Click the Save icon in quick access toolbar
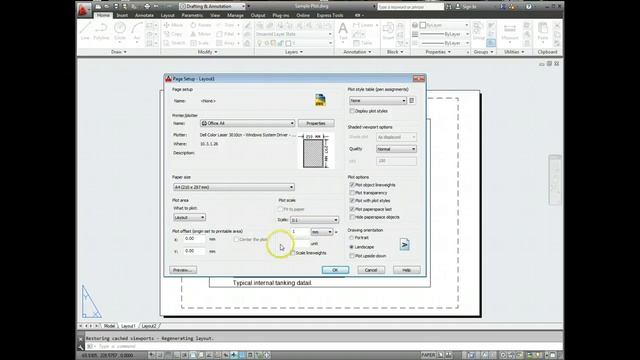Screen dimensions: 640x360 tap(116, 7)
